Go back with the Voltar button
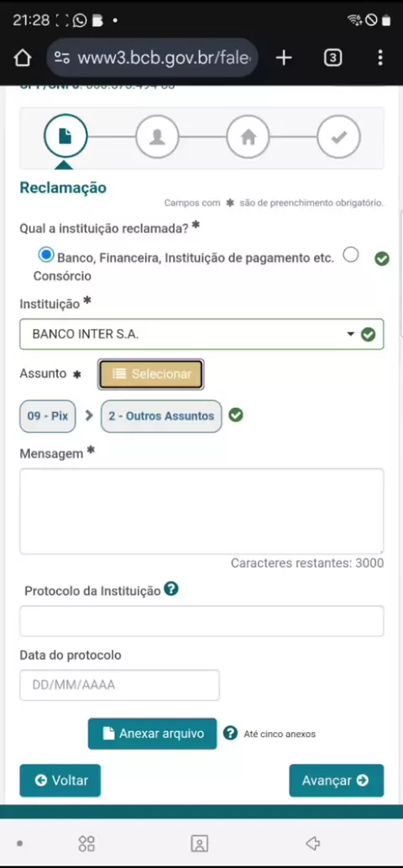 [x=60, y=781]
